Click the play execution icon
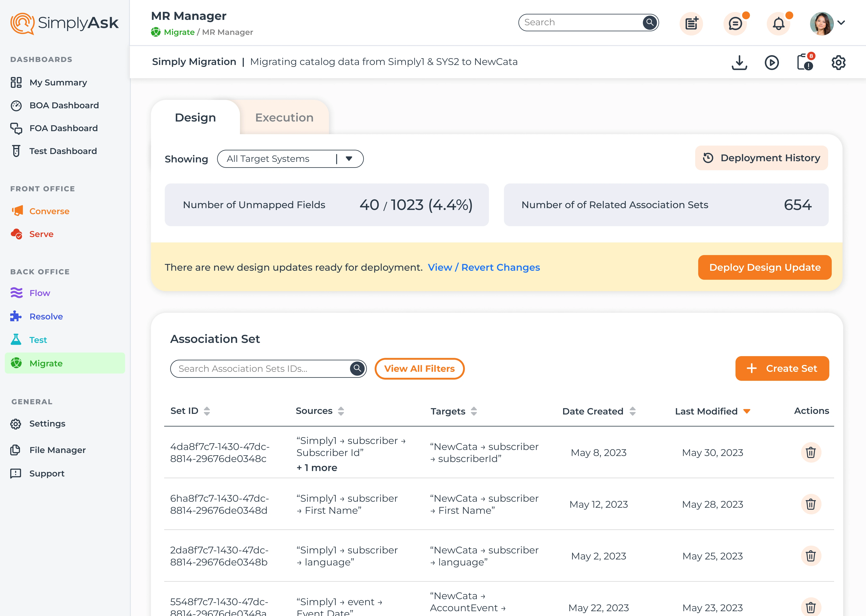The width and height of the screenshot is (866, 616). click(x=772, y=63)
